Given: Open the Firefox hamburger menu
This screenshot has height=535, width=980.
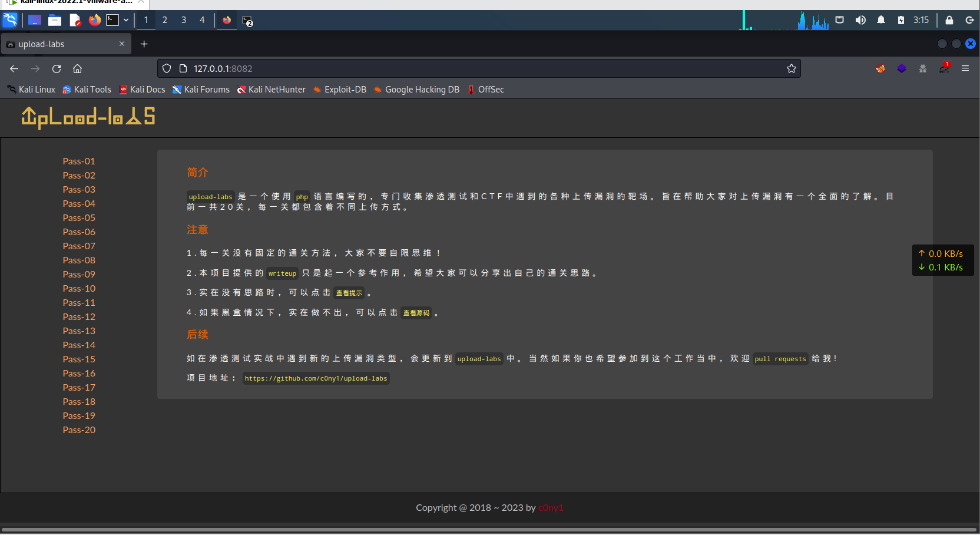Looking at the screenshot, I should click(x=965, y=68).
